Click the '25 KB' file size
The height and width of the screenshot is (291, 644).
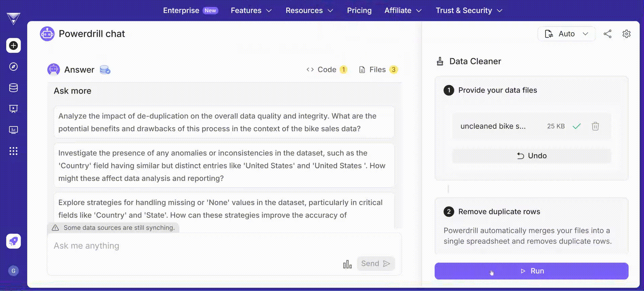[x=556, y=126]
